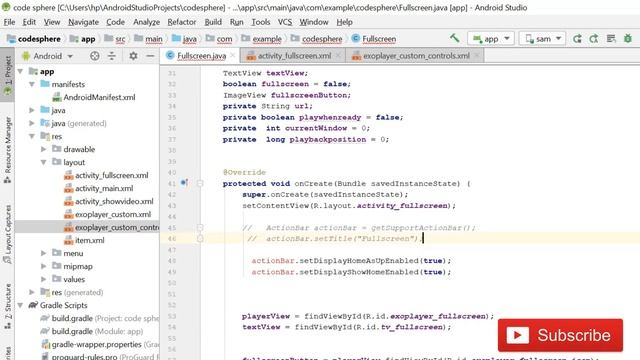Collapse the manifests folder
640x360 pixels.
point(32,84)
